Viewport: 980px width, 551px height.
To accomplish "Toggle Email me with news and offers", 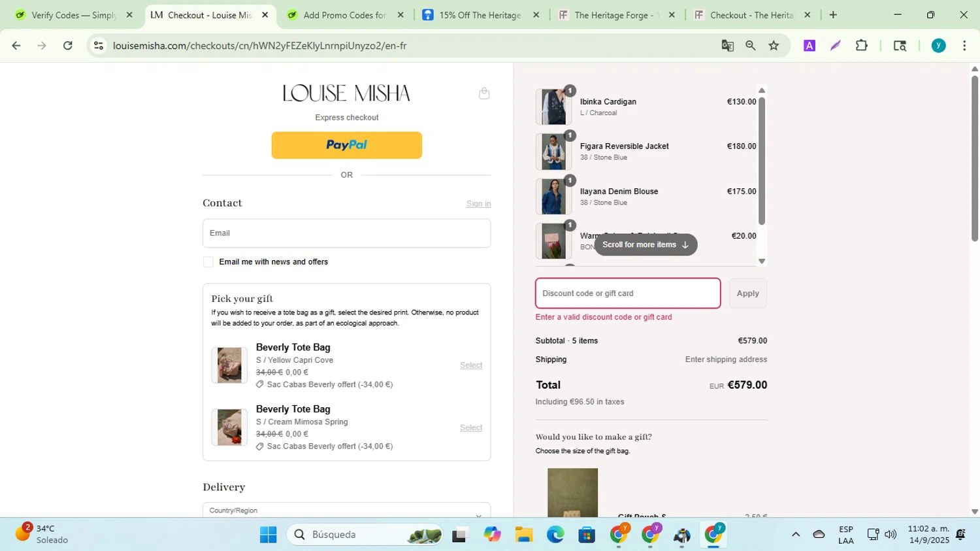I will 208,262.
